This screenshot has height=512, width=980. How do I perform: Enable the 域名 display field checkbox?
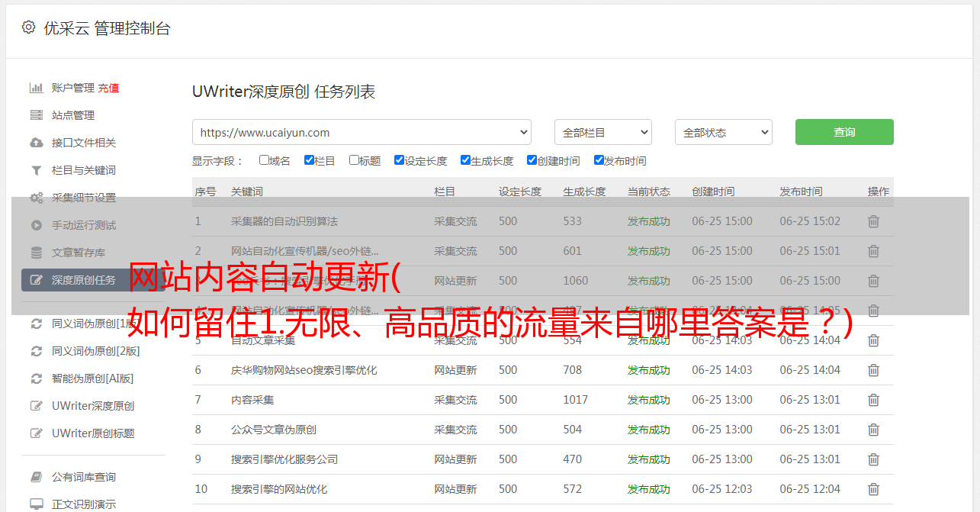click(x=264, y=160)
